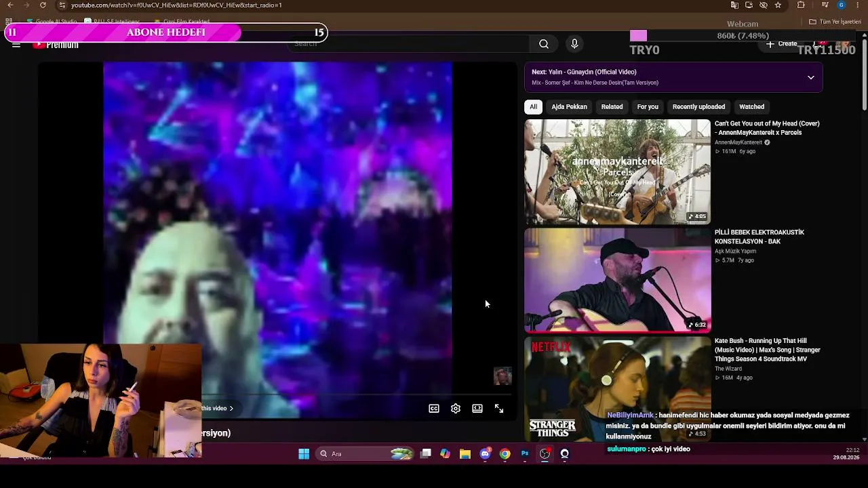Select the All filter chip
Image resolution: width=868 pixels, height=488 pixels.
[x=534, y=107]
